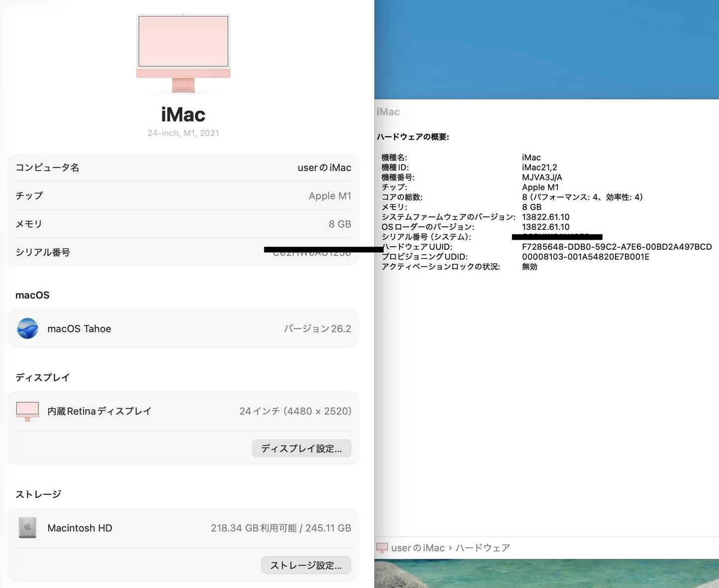Click the built-in Retina display icon

click(x=27, y=411)
